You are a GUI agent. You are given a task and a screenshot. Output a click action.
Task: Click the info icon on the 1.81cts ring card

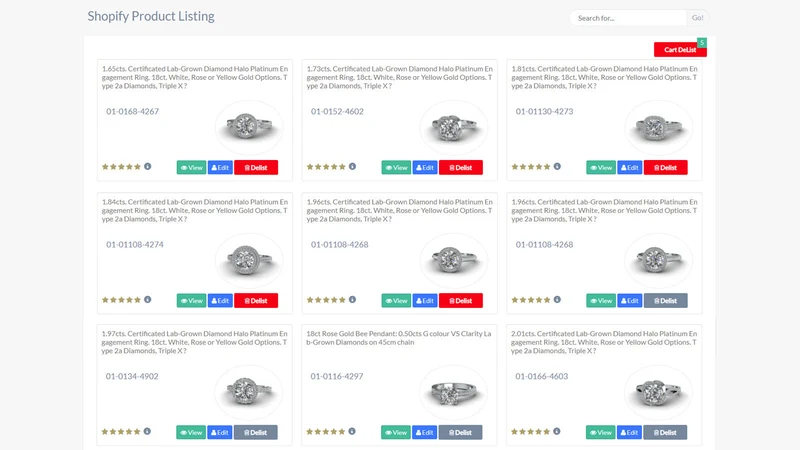pyautogui.click(x=557, y=166)
